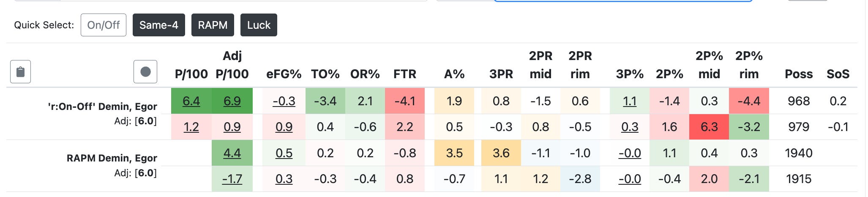Click the underlined 1.2 P/100 value

click(191, 127)
